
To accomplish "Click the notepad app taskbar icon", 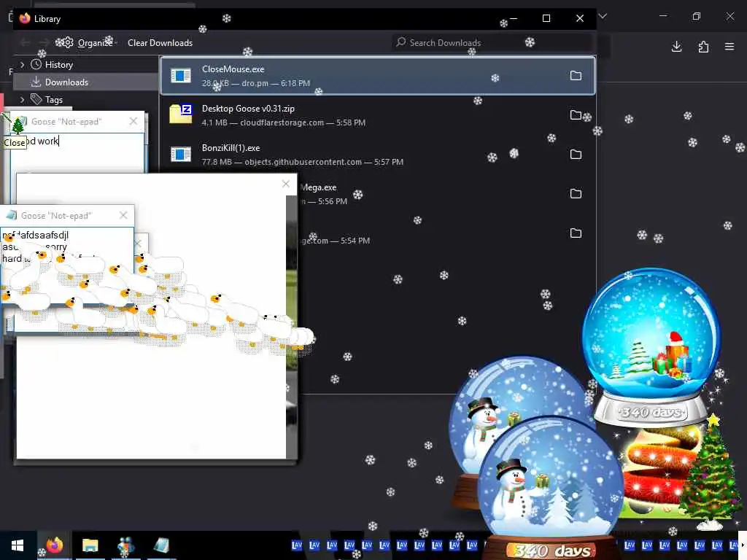I will pos(161,545).
